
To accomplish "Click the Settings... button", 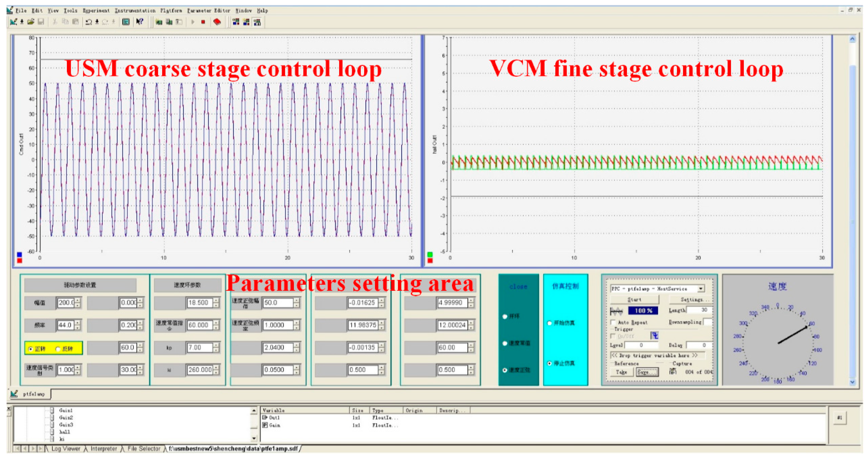I will click(691, 299).
